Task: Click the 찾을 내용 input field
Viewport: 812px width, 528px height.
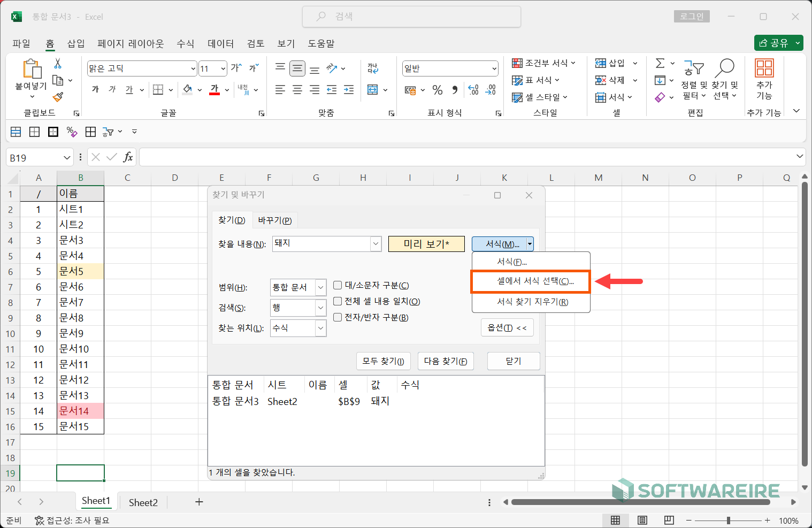Action: pos(321,244)
